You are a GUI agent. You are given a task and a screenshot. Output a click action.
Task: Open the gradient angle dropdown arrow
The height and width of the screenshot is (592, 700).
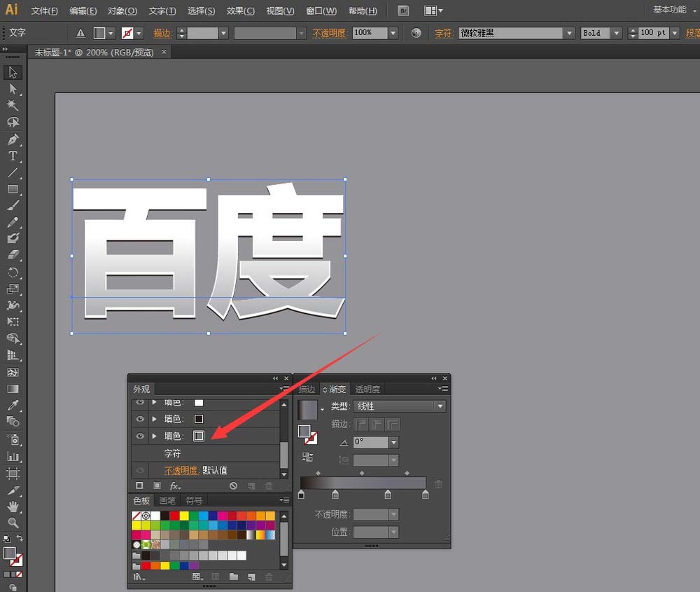[x=393, y=442]
